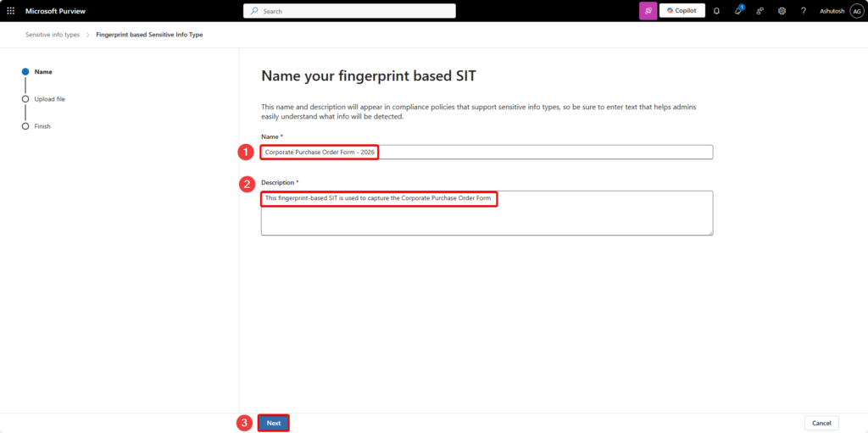The image size is (868, 433).
Task: Go back to Sensitive info types breadcrumb
Action: click(53, 35)
